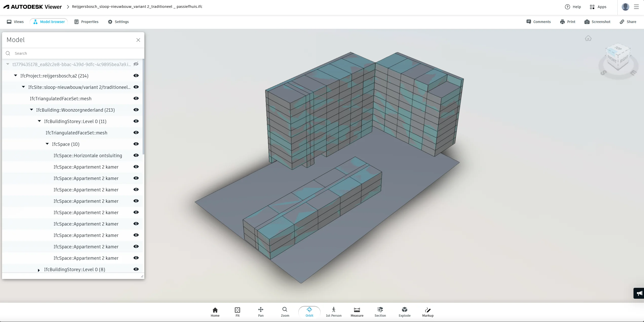Open the Markup tool

point(428,312)
